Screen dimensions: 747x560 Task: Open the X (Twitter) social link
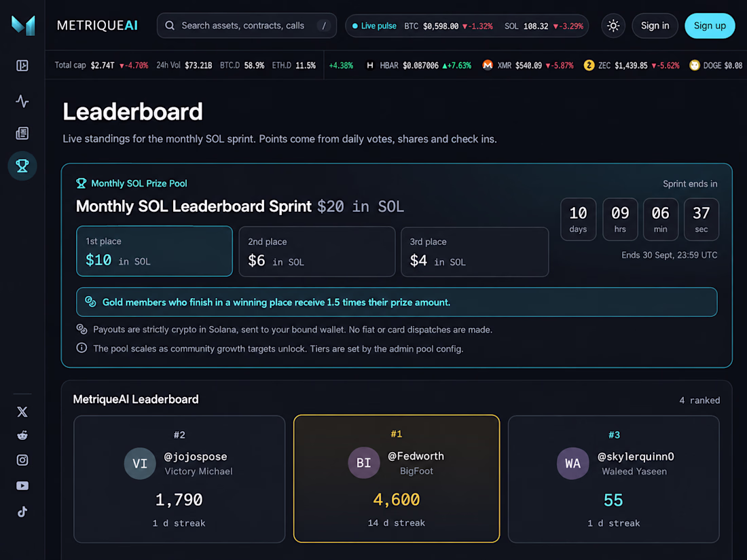point(22,412)
